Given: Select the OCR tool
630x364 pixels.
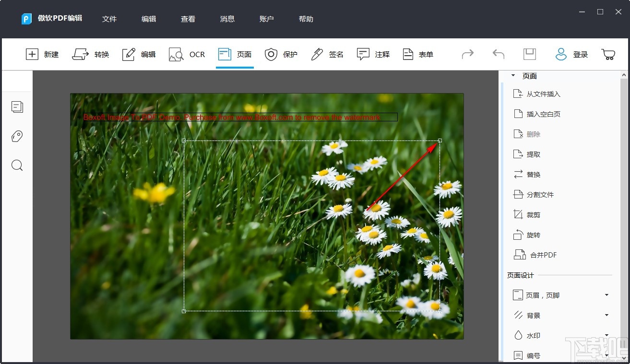Looking at the screenshot, I should [x=187, y=54].
